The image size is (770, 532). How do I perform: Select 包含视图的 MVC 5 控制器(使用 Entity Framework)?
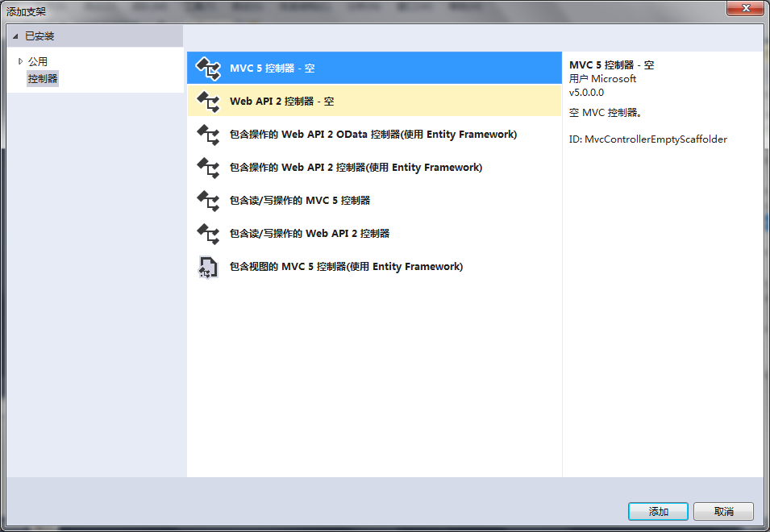point(374,267)
